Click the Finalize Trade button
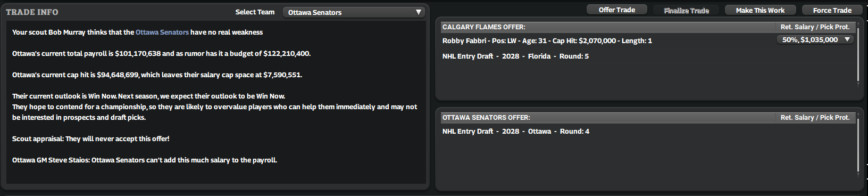This screenshot has height=196, width=868. 687,11
